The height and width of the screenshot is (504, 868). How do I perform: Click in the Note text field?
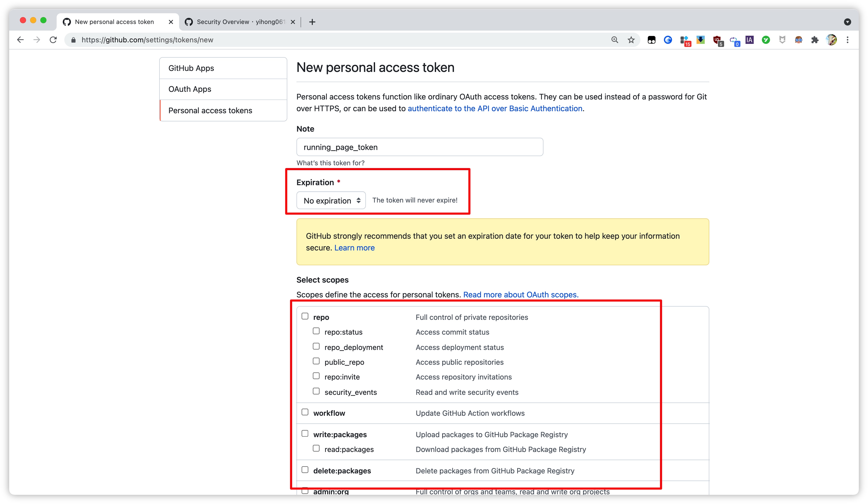click(419, 147)
